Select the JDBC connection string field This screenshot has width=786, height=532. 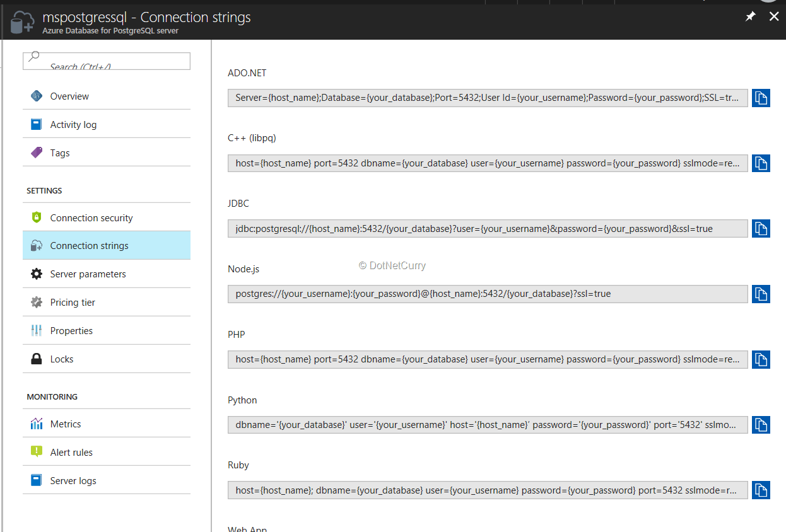tap(488, 228)
